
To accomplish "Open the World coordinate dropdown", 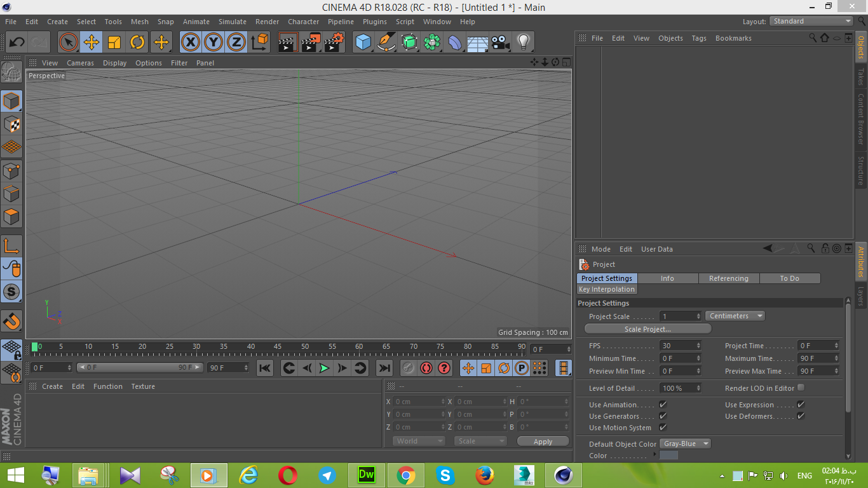I will click(x=419, y=441).
